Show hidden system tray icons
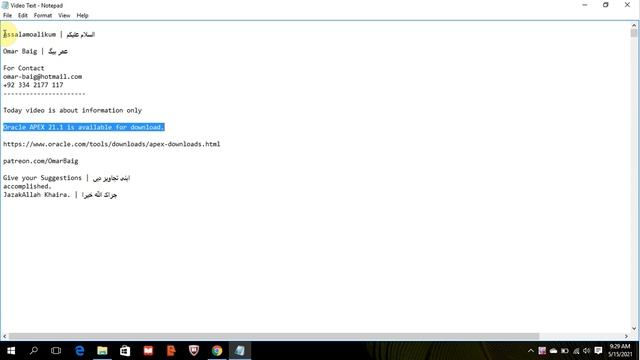640x360 pixels. tap(531, 351)
